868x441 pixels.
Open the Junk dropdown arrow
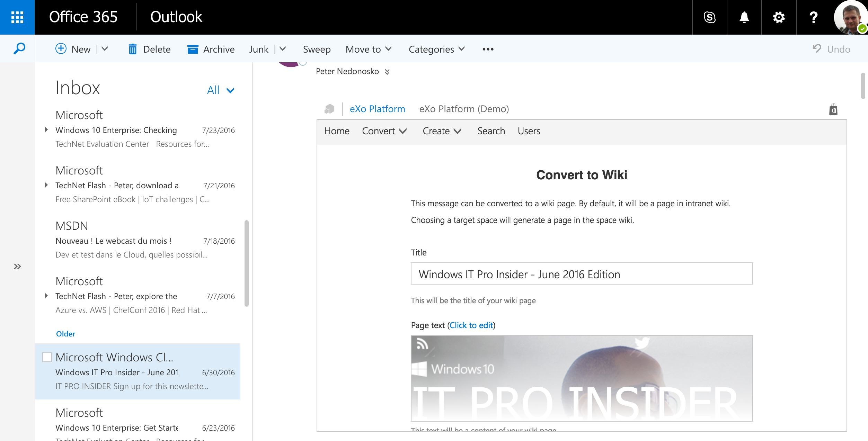283,49
